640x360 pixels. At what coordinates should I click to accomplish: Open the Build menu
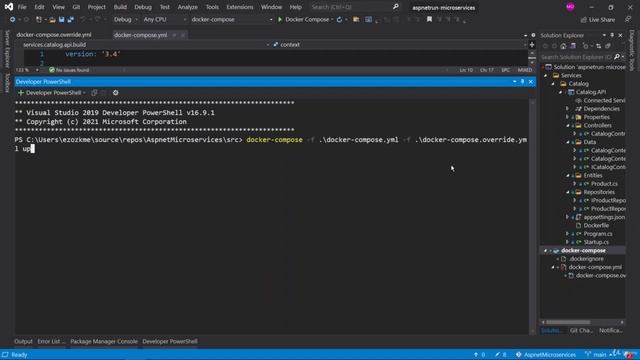pos(120,7)
